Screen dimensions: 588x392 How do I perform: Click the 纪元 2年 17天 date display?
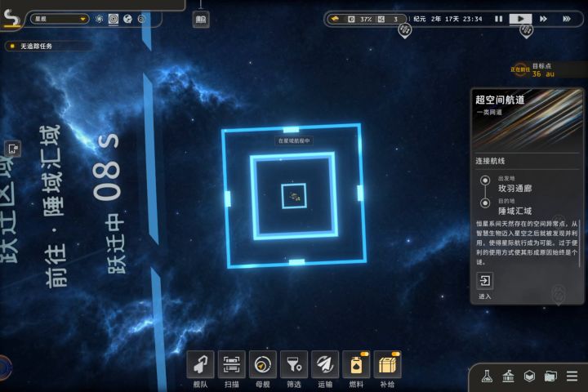coord(448,19)
